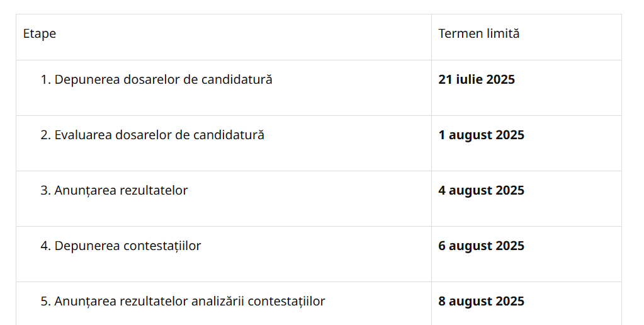This screenshot has width=644, height=325.
Task: Click the '6 august 2025' deadline
Action: 481,246
